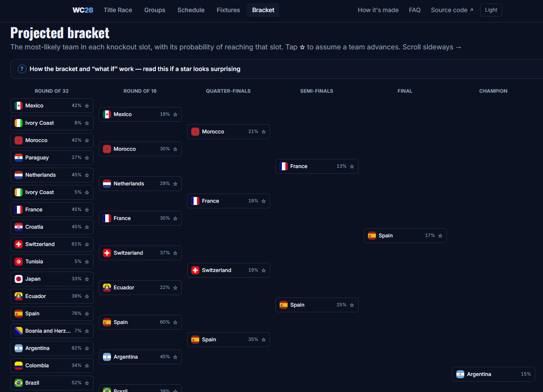Switch to the Title Race tab
This screenshot has height=392, width=543.
point(118,10)
